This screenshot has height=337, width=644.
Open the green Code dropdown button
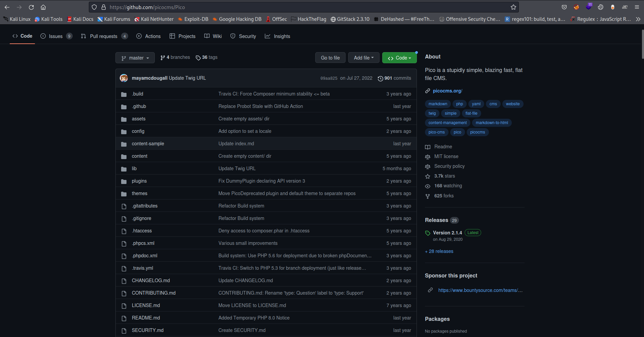pos(399,58)
